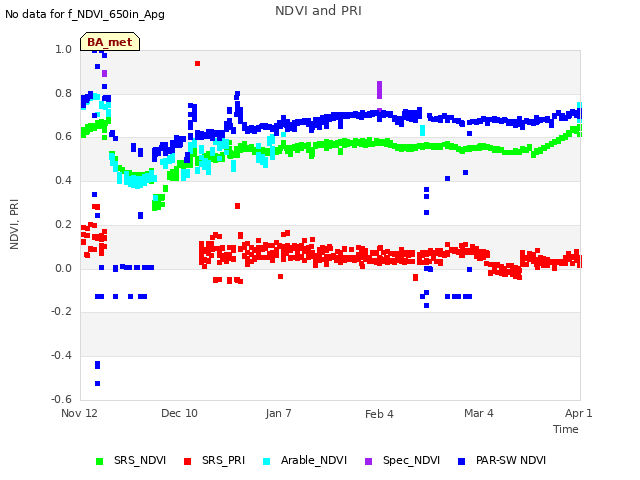Toggle PAR-SW NDVI legend entry
This screenshot has height=480, width=640.
pyautogui.click(x=502, y=460)
